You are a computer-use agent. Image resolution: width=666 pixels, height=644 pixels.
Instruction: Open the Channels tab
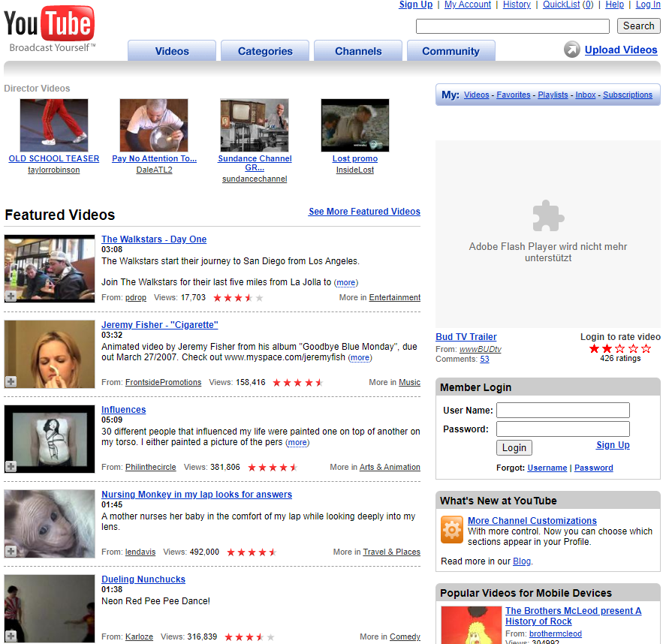[358, 51]
